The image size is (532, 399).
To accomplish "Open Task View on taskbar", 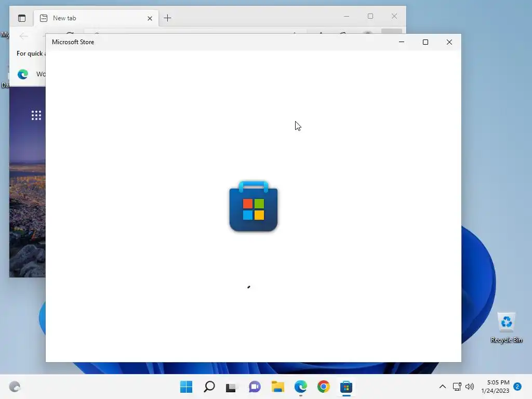I will tap(231, 387).
